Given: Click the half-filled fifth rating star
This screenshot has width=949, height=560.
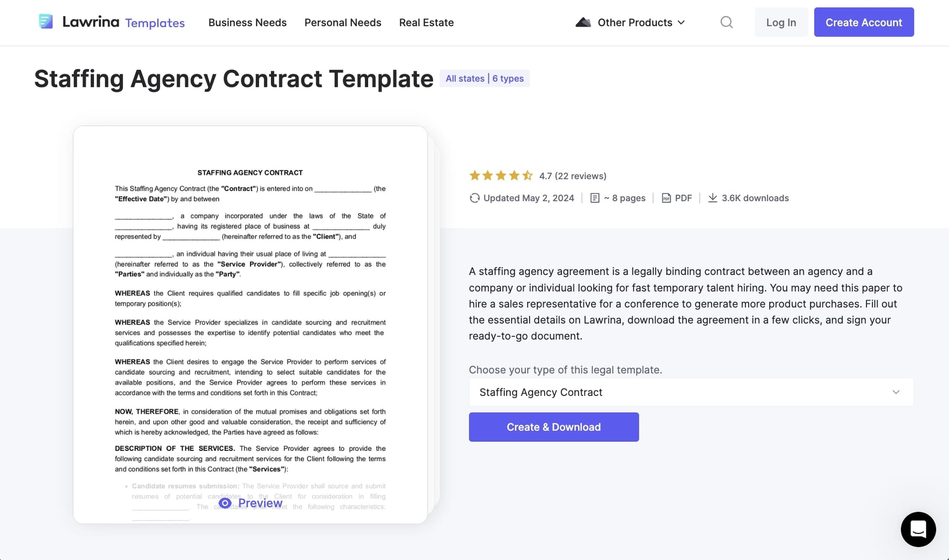Looking at the screenshot, I should [527, 175].
